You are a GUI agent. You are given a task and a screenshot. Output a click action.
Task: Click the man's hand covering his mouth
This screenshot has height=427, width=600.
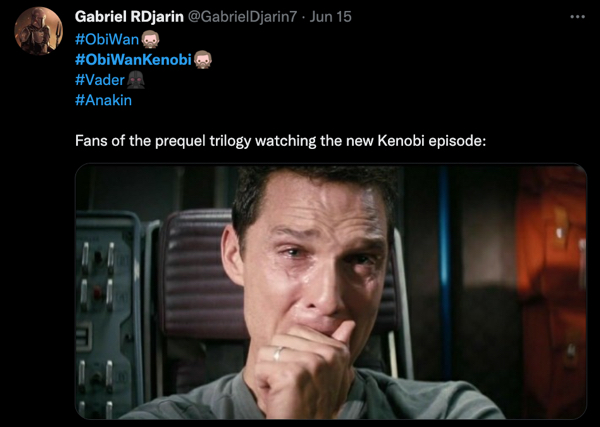click(x=302, y=369)
